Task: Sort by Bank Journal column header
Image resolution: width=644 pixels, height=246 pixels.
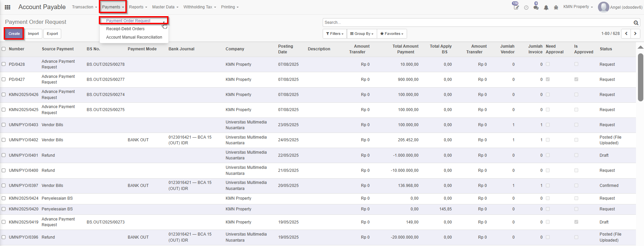Action: point(182,49)
